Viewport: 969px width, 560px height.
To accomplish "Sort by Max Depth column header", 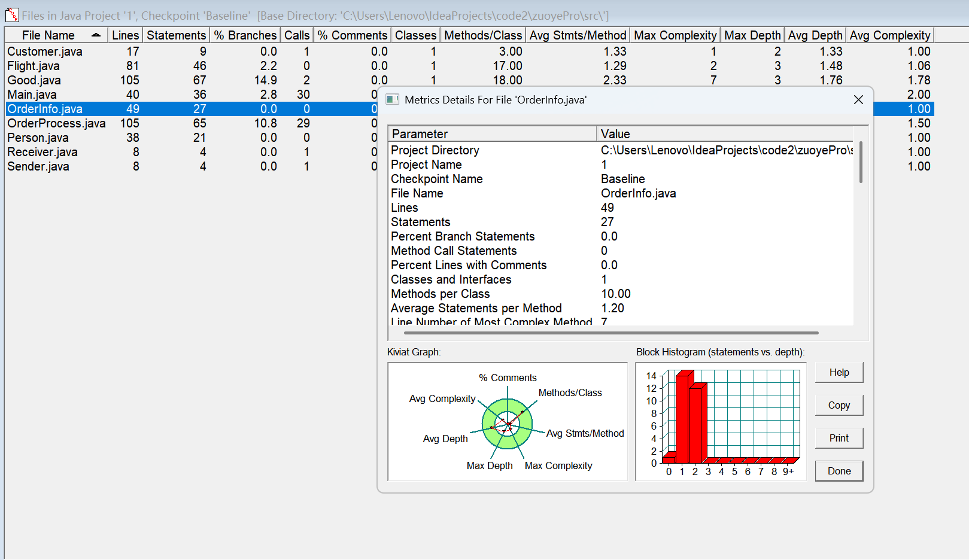I will click(752, 35).
